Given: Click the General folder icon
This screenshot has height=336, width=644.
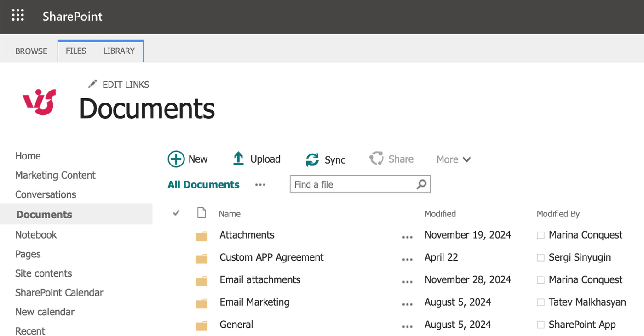Looking at the screenshot, I should click(x=201, y=326).
